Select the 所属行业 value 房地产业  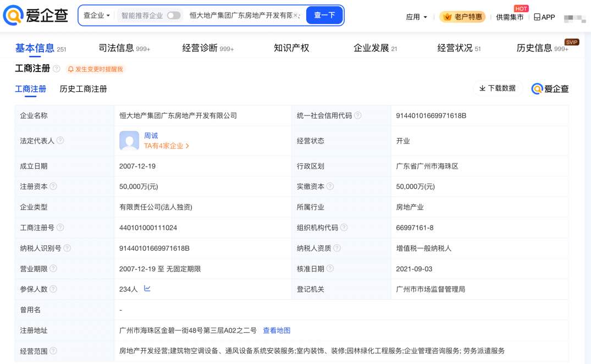point(410,207)
